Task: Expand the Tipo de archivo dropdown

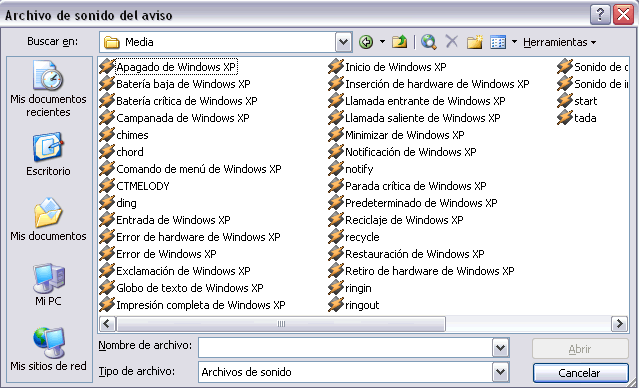Action: coord(500,372)
